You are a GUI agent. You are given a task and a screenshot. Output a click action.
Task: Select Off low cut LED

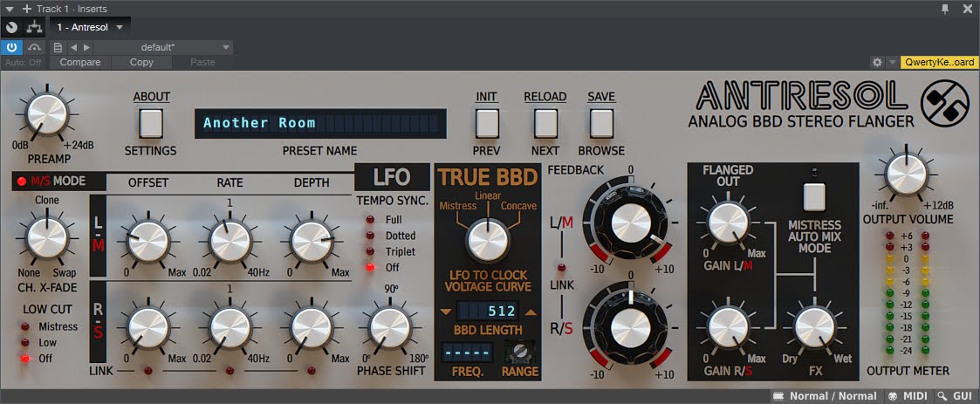(x=25, y=359)
